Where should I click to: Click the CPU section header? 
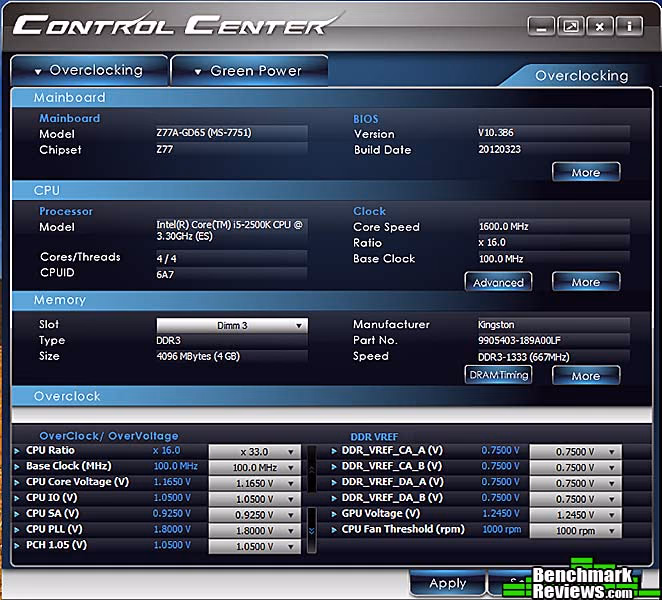[331, 190]
